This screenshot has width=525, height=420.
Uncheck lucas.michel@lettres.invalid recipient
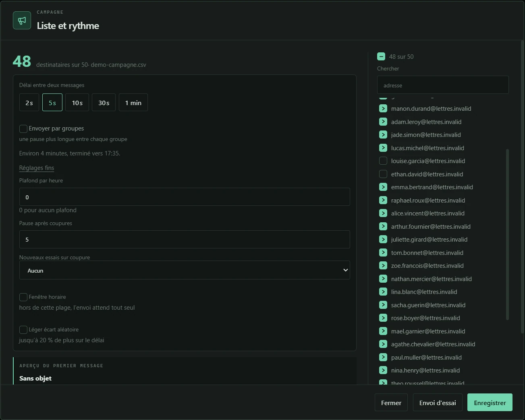(x=383, y=148)
